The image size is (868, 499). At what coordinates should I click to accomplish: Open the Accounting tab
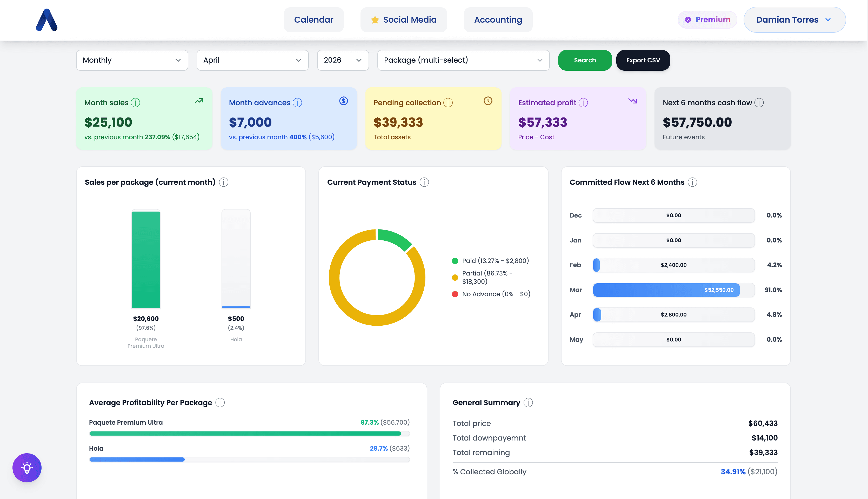(498, 20)
